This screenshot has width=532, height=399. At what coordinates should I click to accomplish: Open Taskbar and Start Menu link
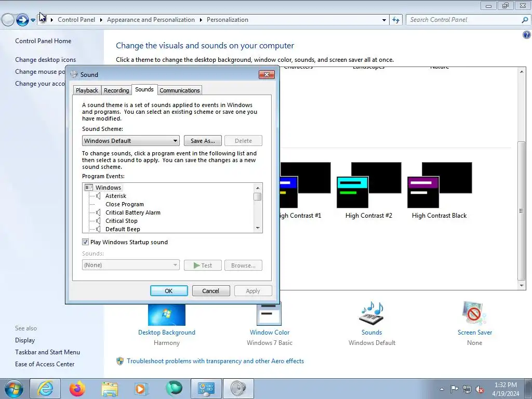click(47, 352)
